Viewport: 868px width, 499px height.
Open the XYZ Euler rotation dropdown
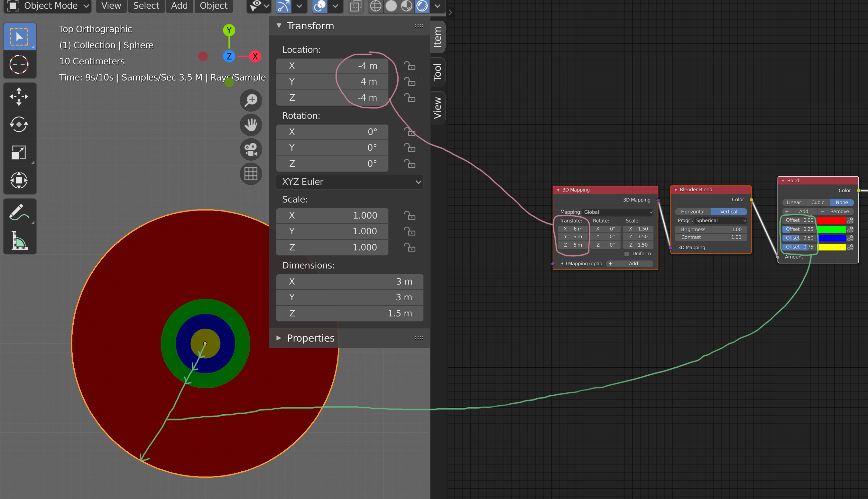[350, 182]
